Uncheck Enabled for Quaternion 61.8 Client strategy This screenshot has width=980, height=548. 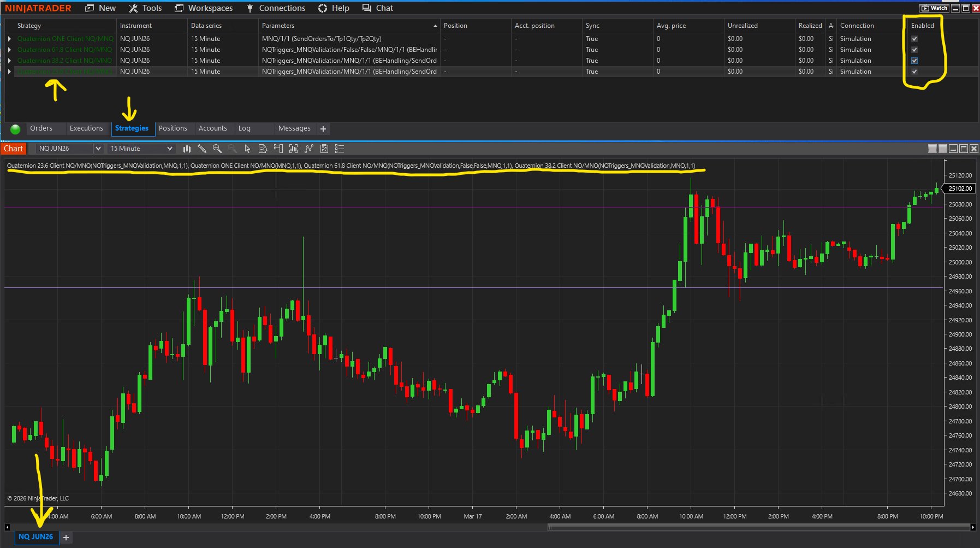(x=914, y=50)
